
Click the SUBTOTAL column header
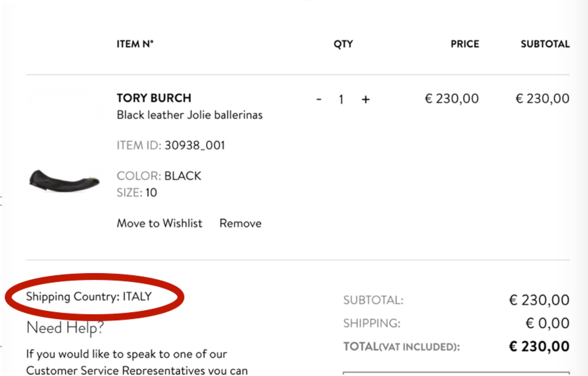click(x=545, y=44)
